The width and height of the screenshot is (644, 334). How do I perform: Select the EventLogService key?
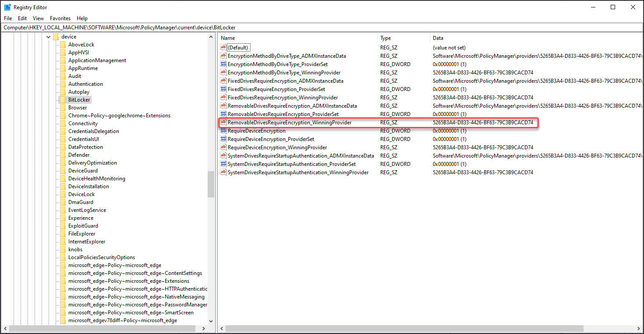(87, 210)
